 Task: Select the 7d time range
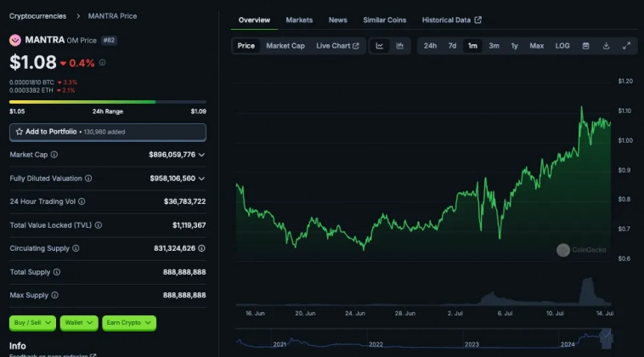452,46
